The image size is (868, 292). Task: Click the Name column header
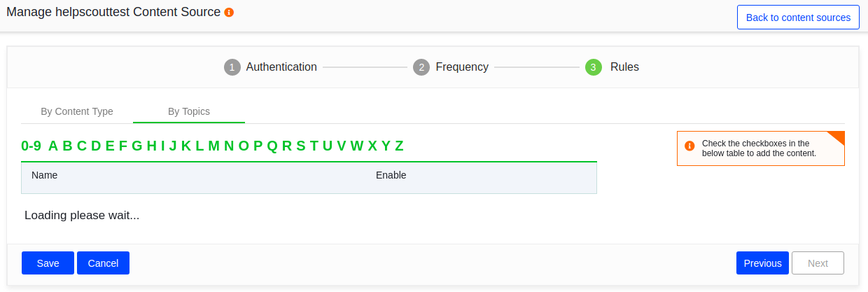[x=44, y=175]
